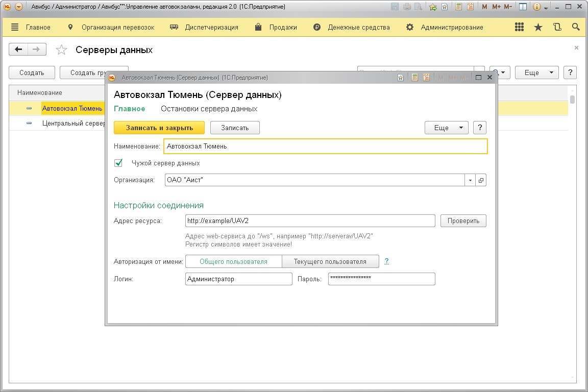This screenshot has height=392, width=588.
Task: Uncheck Чужой сервер данных checkbox
Action: click(118, 163)
